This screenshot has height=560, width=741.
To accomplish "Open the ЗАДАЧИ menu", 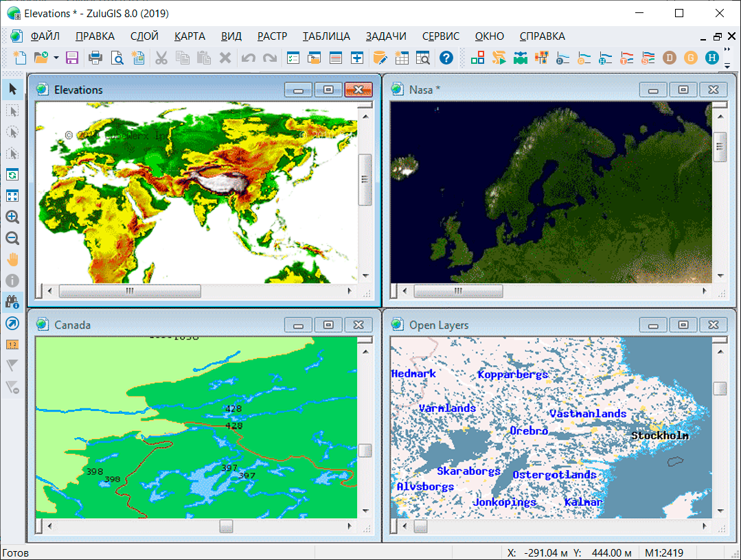I will [386, 36].
